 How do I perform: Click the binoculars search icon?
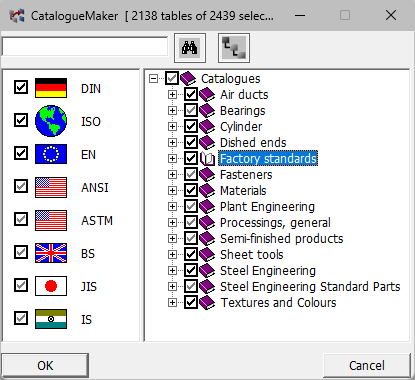(x=190, y=48)
